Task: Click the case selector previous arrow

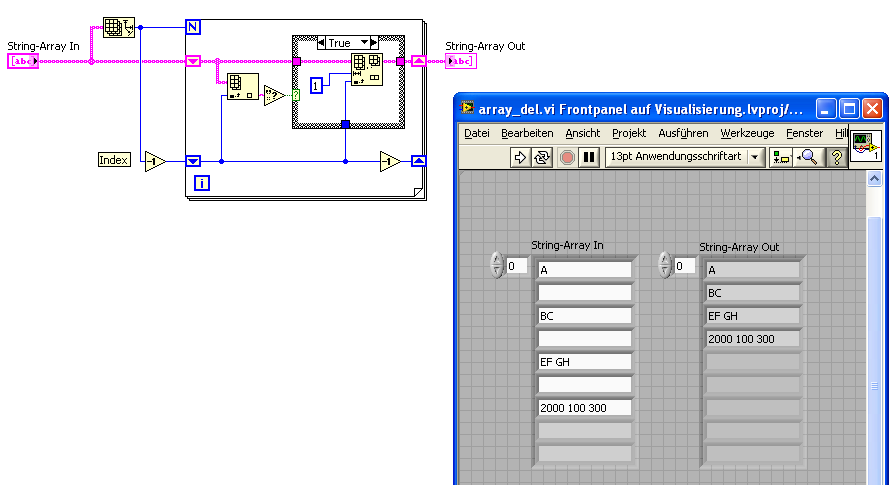Action: 321,43
